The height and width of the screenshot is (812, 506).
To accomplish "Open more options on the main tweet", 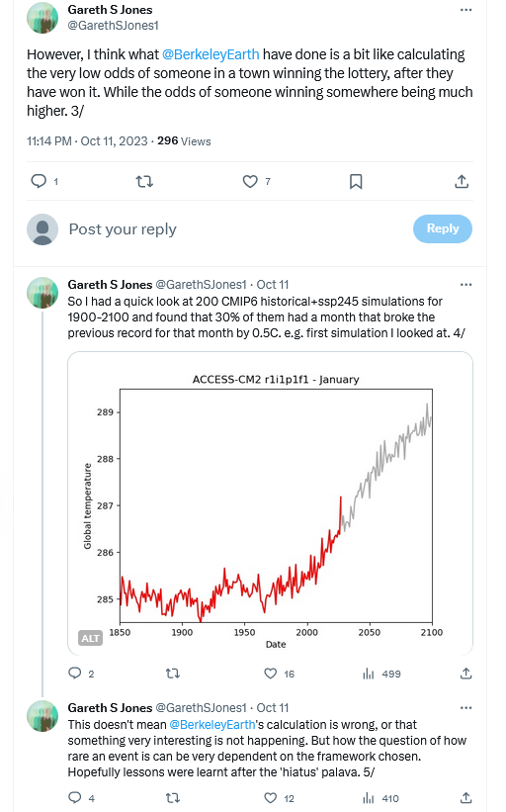I will (465, 10).
